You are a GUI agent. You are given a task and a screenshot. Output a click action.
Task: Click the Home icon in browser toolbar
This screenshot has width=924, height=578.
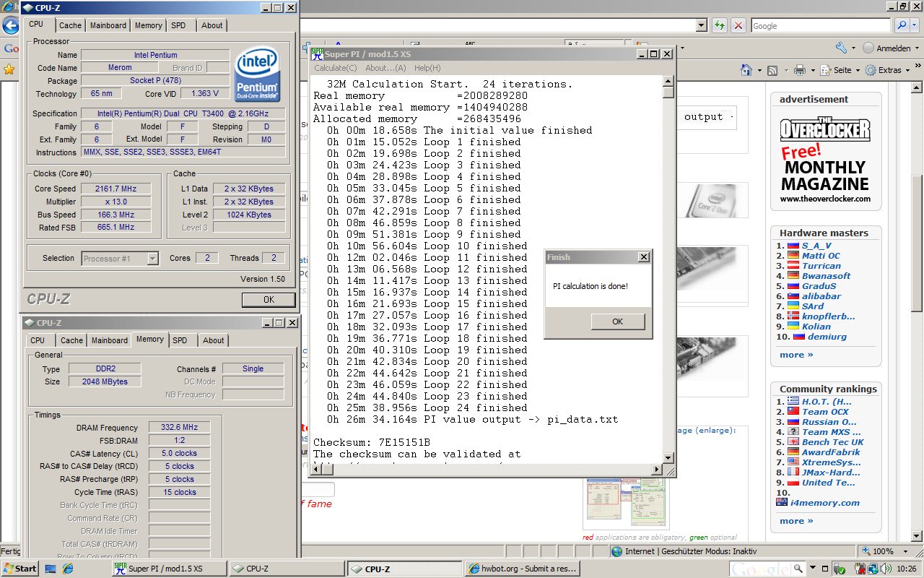click(x=747, y=70)
